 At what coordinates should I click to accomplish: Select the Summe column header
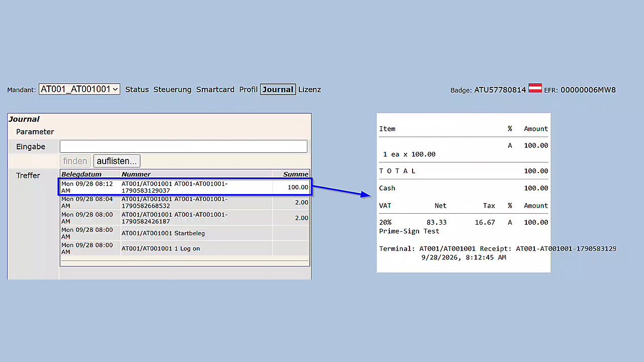(x=296, y=174)
